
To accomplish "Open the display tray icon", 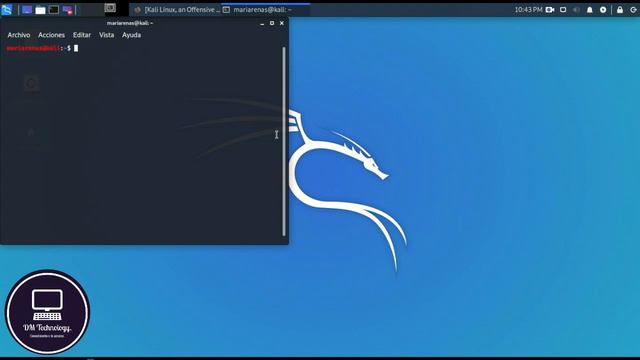I will point(563,9).
